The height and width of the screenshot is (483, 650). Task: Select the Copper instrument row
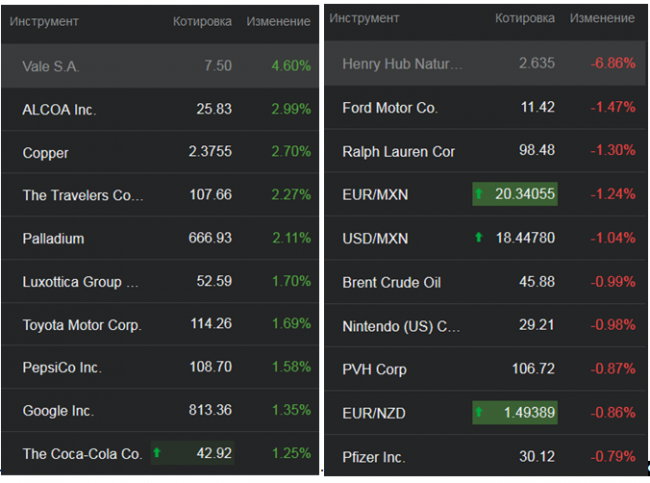tap(46, 153)
